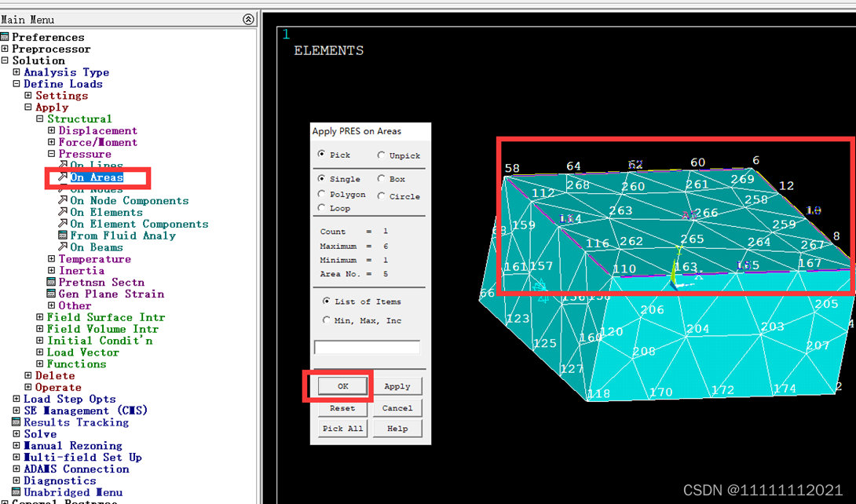The height and width of the screenshot is (504, 856).
Task: Collapse Main Menu with double-chevron icon
Action: (248, 20)
